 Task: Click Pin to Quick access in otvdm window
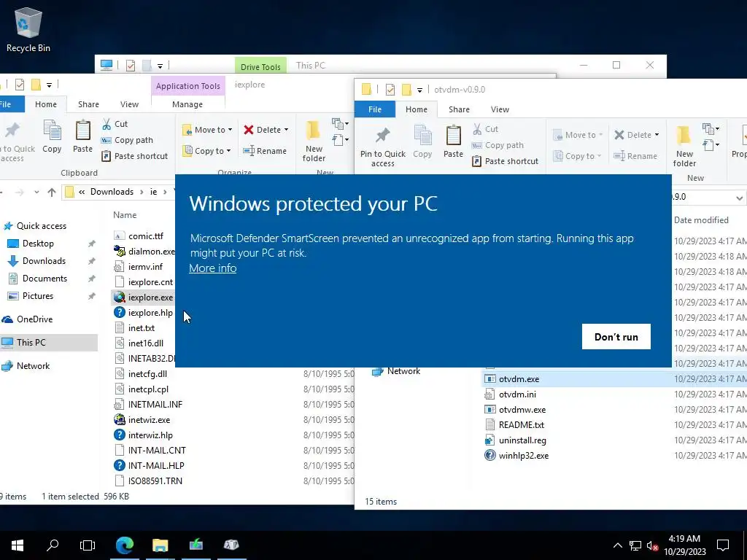click(382, 146)
